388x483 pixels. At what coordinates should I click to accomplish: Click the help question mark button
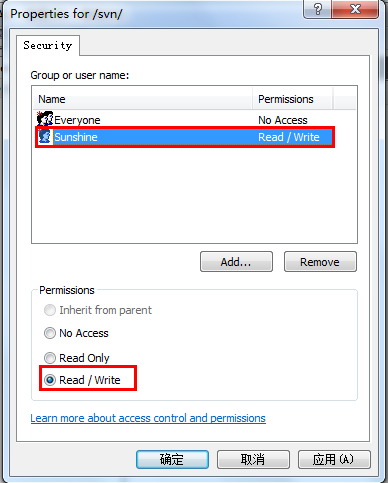pyautogui.click(x=318, y=9)
